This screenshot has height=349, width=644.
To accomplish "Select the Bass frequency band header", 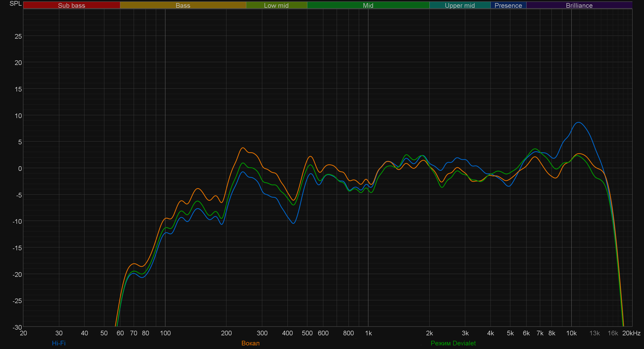I will (183, 5).
